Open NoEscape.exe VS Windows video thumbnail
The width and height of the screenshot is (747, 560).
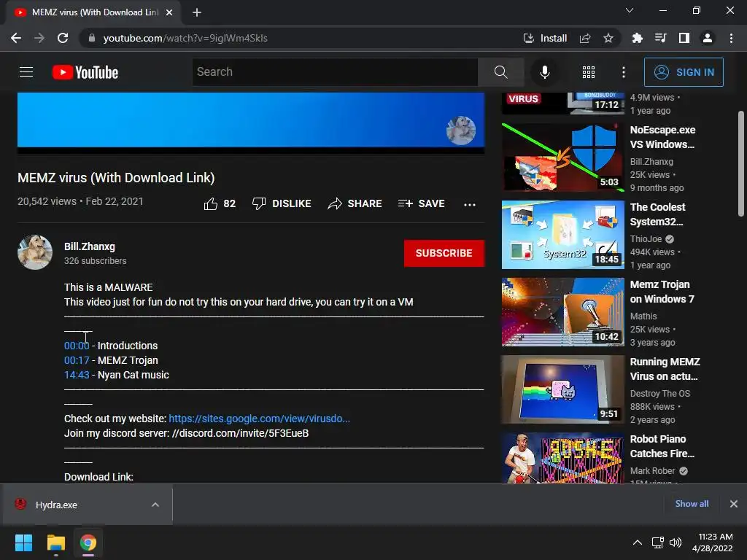562,157
